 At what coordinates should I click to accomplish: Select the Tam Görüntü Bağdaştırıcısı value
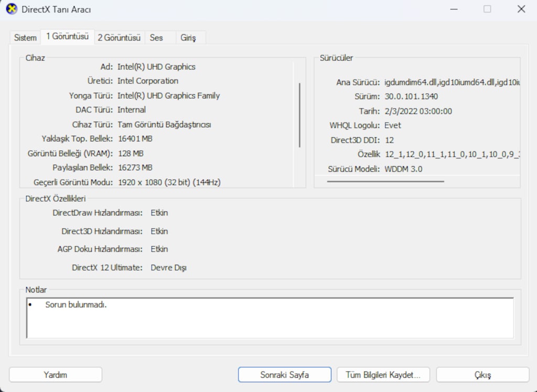[x=164, y=124]
